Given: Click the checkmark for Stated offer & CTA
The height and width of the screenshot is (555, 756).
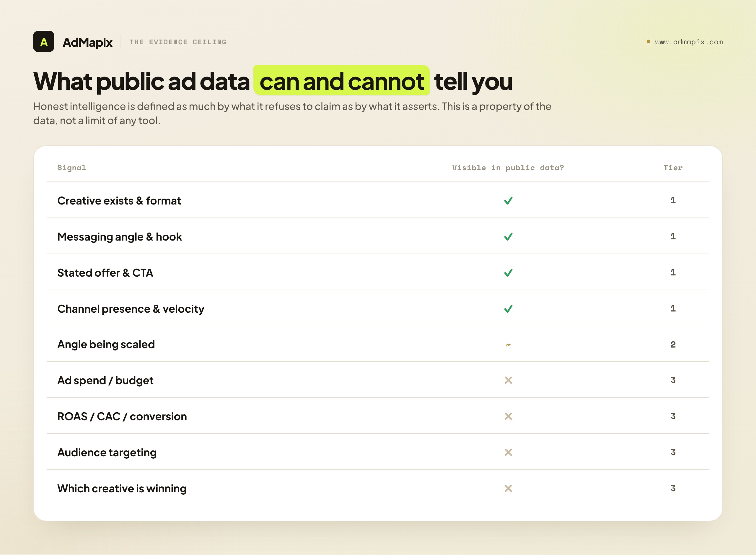Looking at the screenshot, I should [508, 272].
